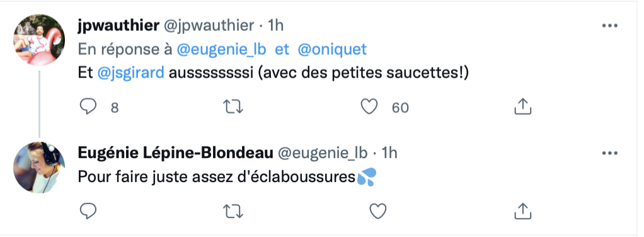The image size is (644, 237).
Task: Open the @jsgirard mention link
Action: pyautogui.click(x=131, y=72)
